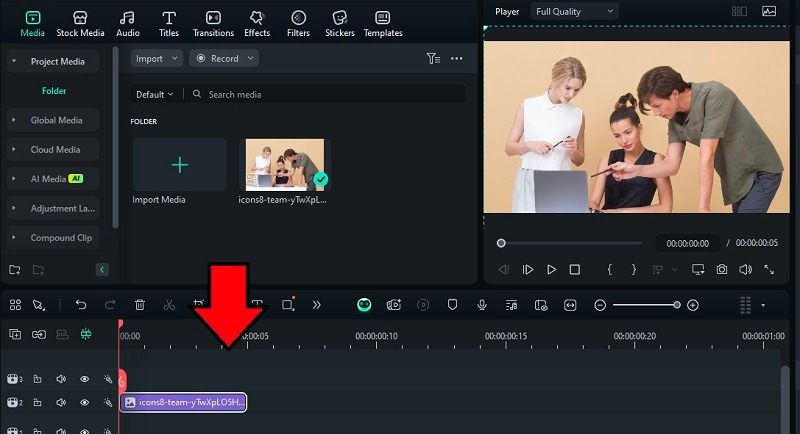The image size is (800, 434).
Task: Delete the selected clip
Action: coord(139,305)
